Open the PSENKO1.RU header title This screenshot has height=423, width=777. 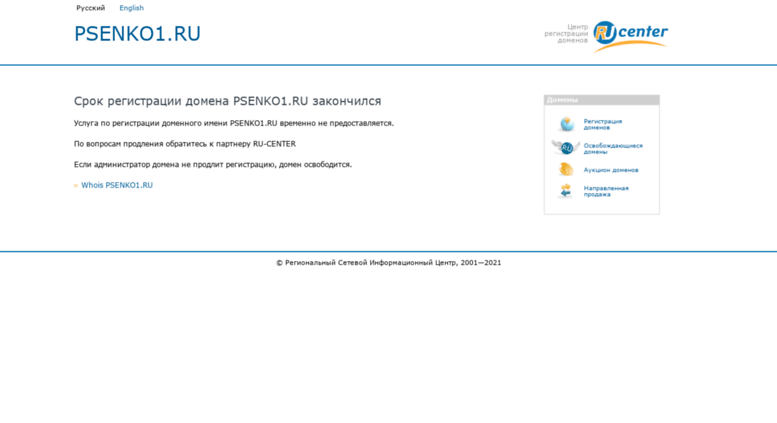pyautogui.click(x=137, y=34)
